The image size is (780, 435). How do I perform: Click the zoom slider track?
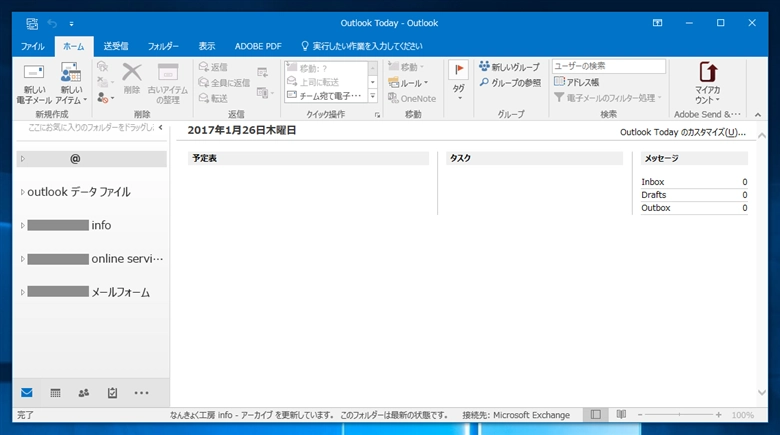coord(680,415)
